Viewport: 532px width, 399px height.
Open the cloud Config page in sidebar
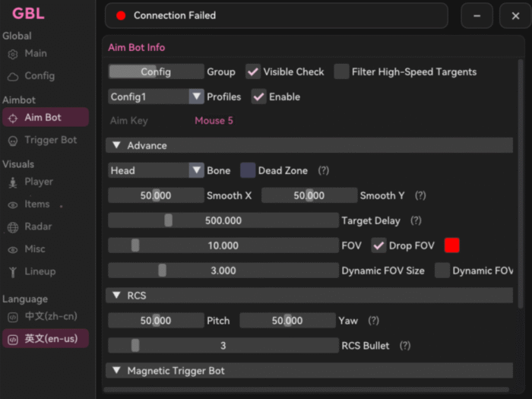pyautogui.click(x=13, y=77)
